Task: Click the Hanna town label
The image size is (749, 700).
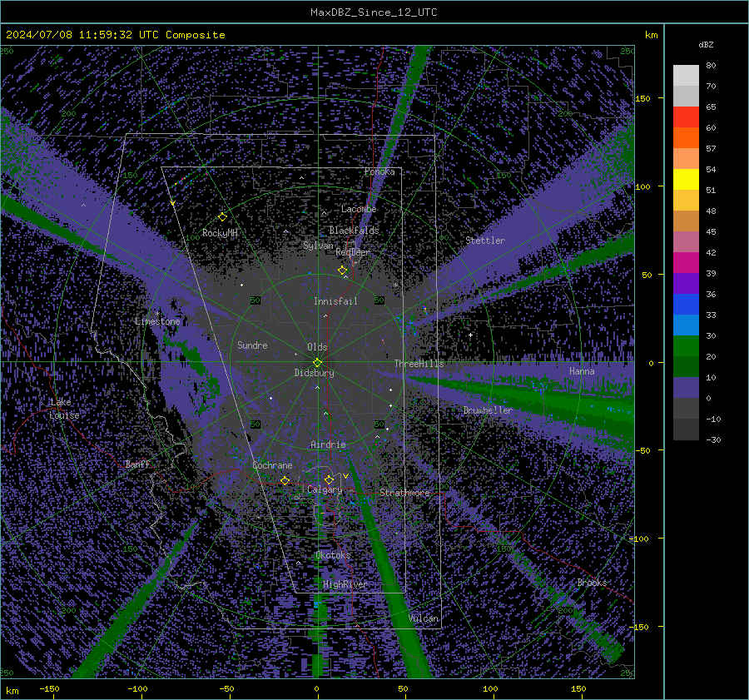Action: coord(582,371)
